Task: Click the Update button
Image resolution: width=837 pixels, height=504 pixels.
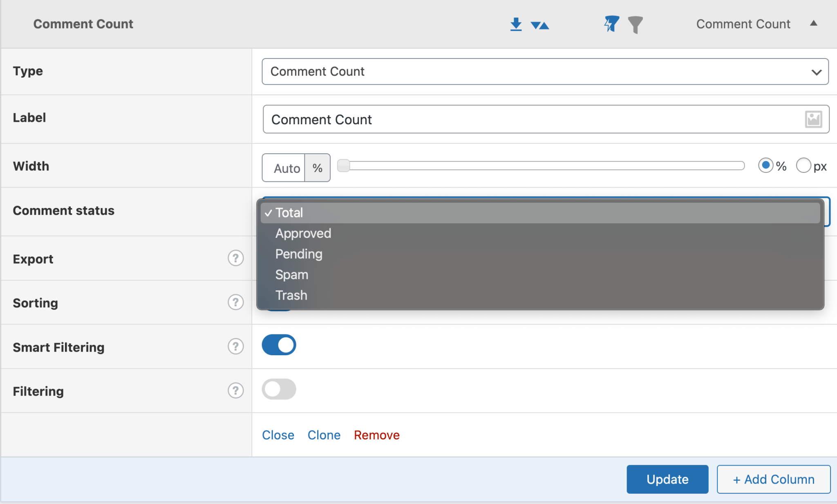Action: point(667,479)
